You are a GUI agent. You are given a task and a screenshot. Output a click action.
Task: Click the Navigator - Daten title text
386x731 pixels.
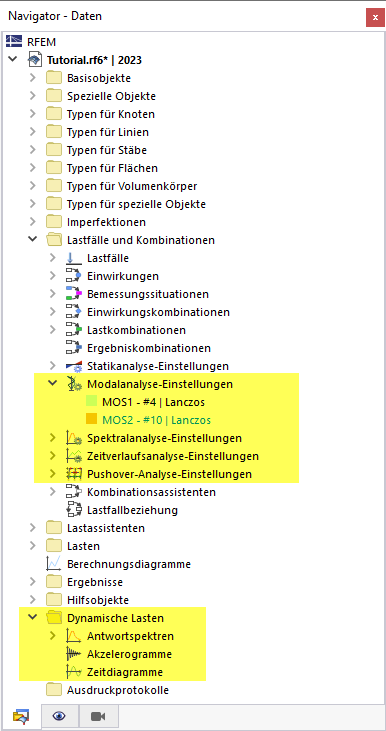click(x=55, y=16)
